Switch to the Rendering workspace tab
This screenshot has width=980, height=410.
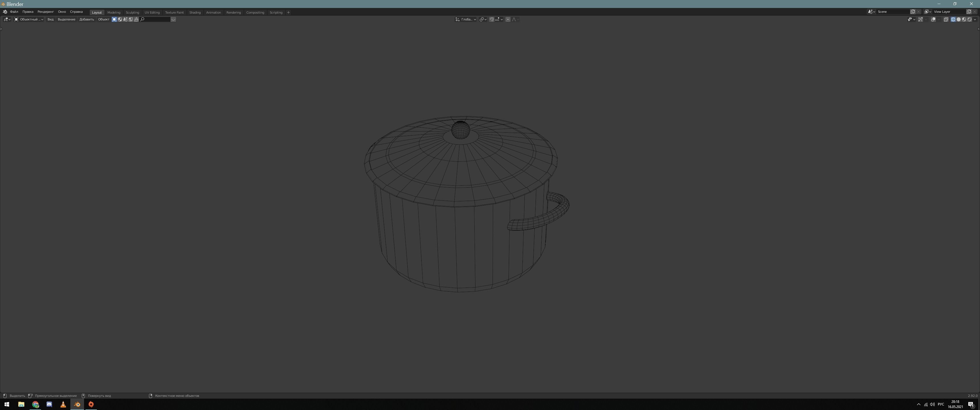tap(234, 13)
